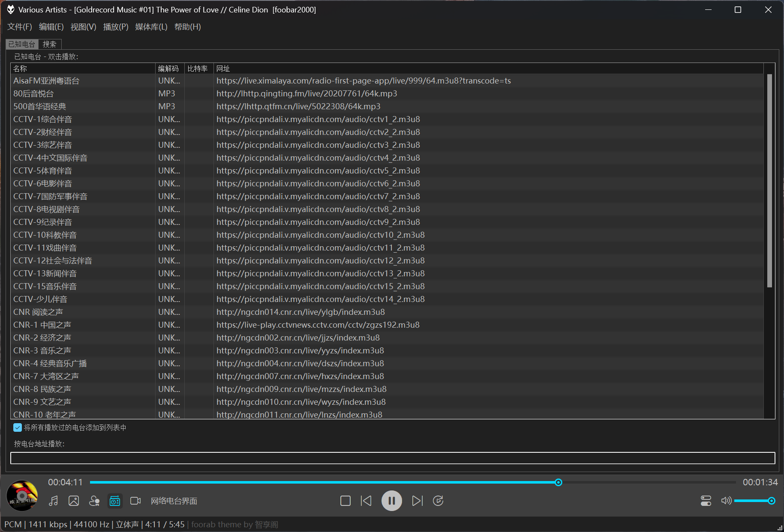Adjust the volume slider
Screen dimensions: 784x532
pos(754,501)
